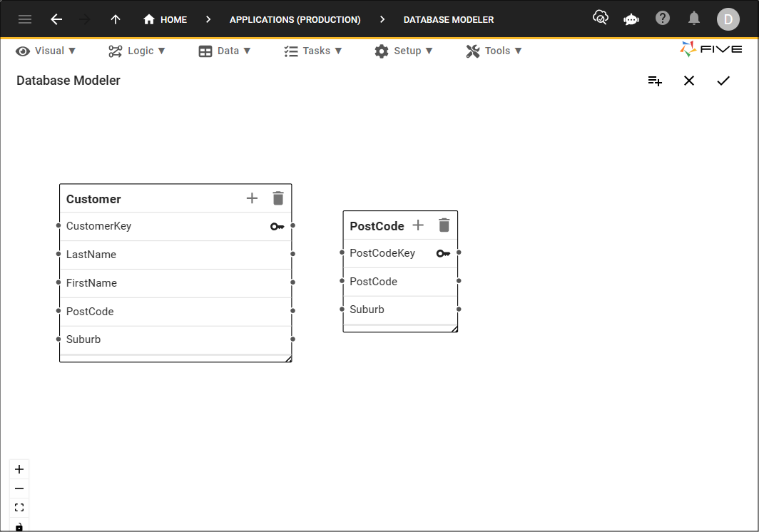Save the model with the checkmark

coord(723,81)
